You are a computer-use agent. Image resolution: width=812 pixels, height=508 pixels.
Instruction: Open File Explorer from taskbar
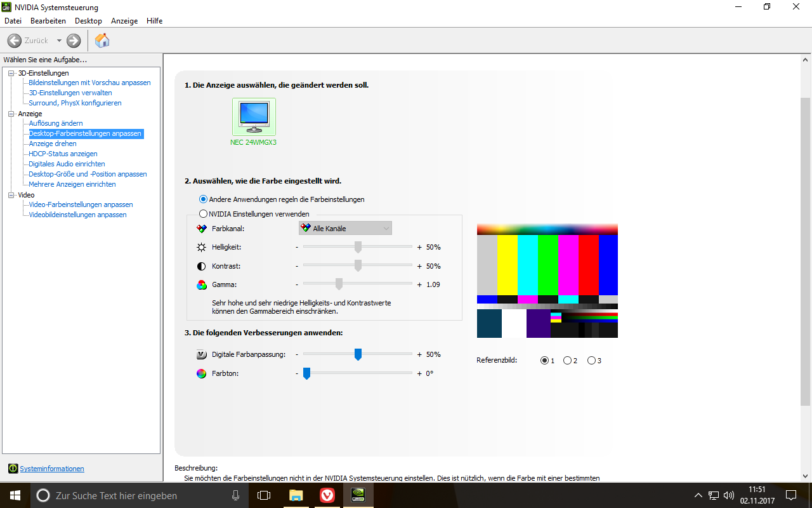pyautogui.click(x=296, y=495)
